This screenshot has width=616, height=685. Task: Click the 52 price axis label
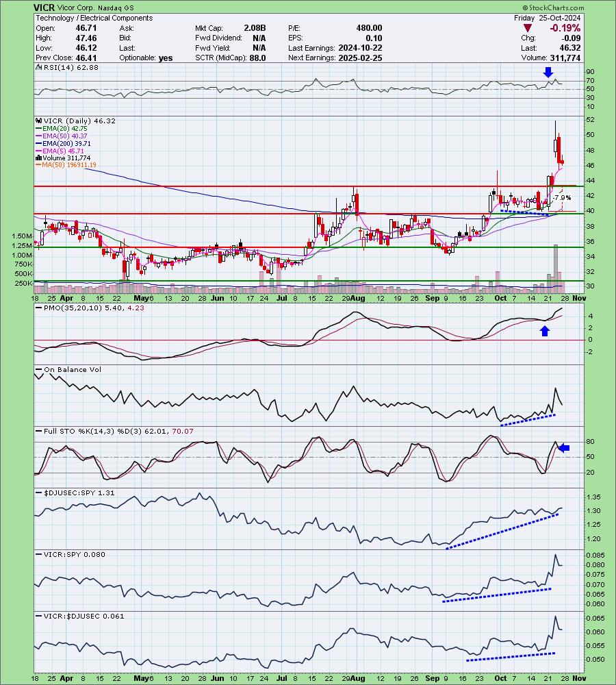(590, 120)
